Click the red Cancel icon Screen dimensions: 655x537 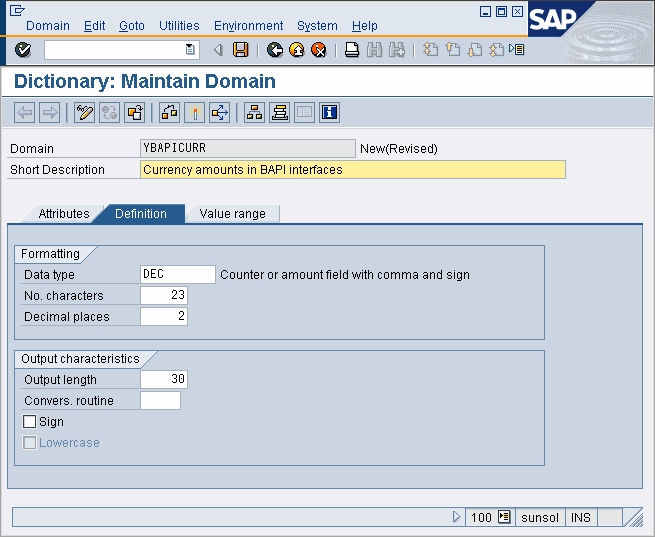pos(319,50)
